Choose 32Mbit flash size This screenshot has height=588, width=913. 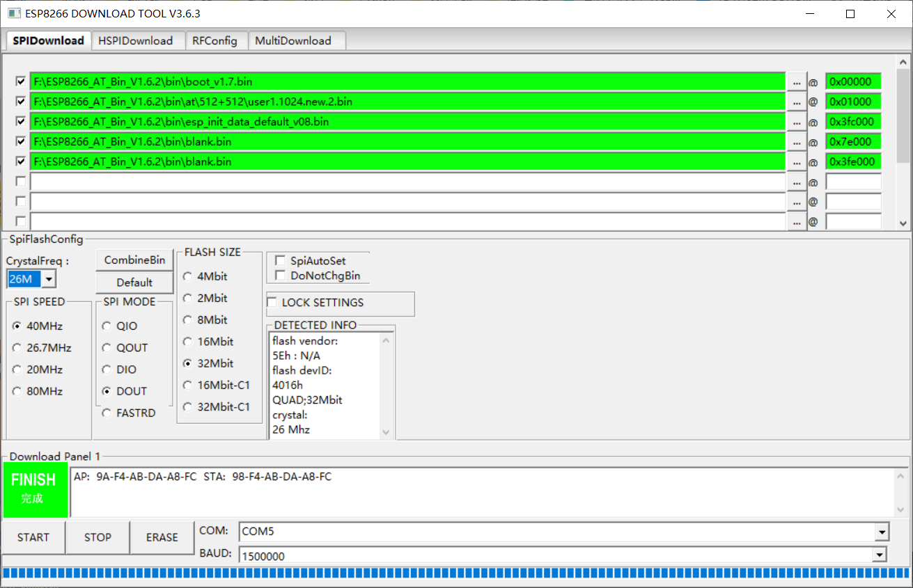click(x=208, y=363)
